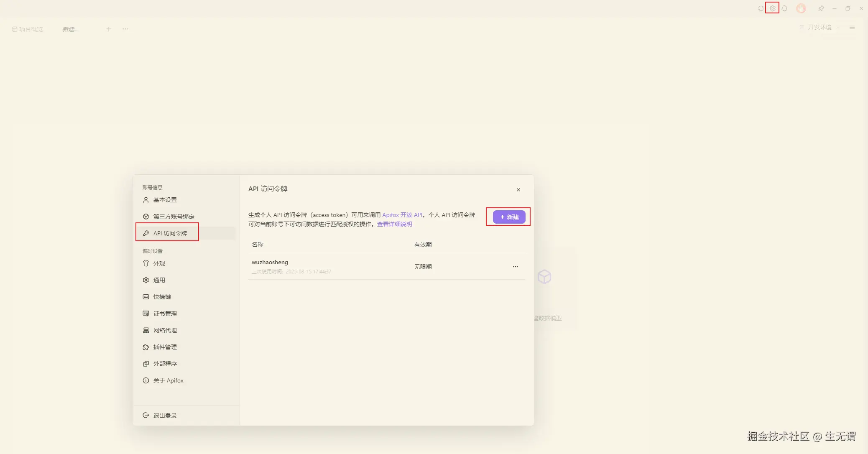Open the wuzhaosheng token's more options menu

click(x=515, y=267)
